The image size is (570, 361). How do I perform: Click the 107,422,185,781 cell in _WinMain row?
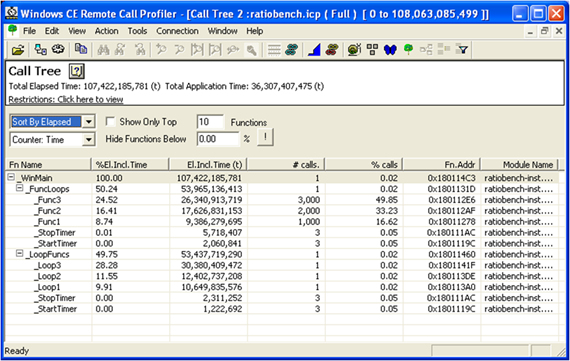click(209, 178)
